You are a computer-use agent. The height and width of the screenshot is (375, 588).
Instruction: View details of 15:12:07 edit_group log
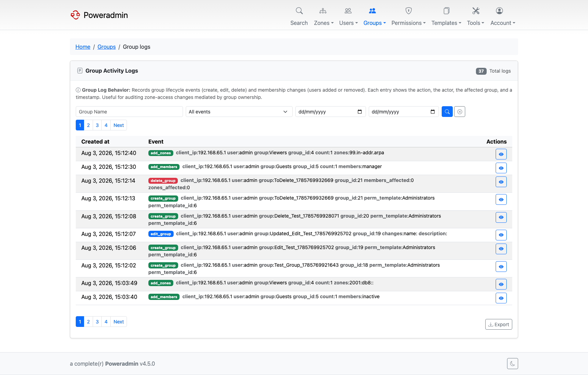tap(501, 235)
